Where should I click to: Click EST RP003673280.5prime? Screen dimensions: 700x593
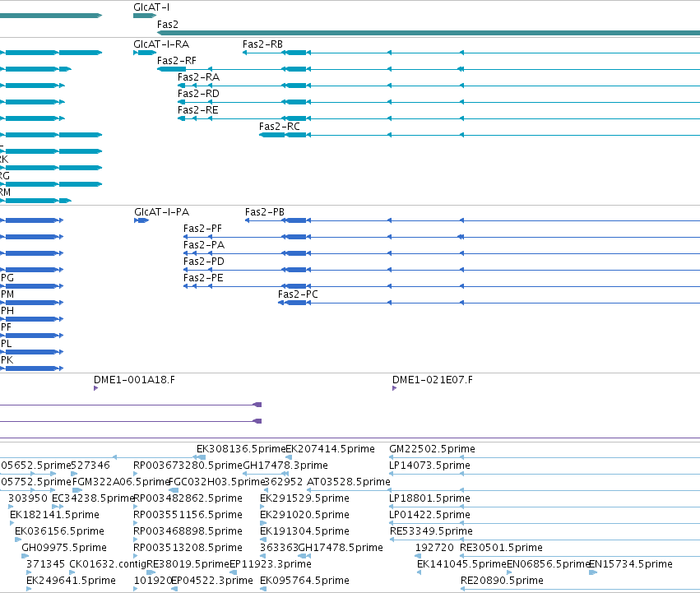coord(188,466)
